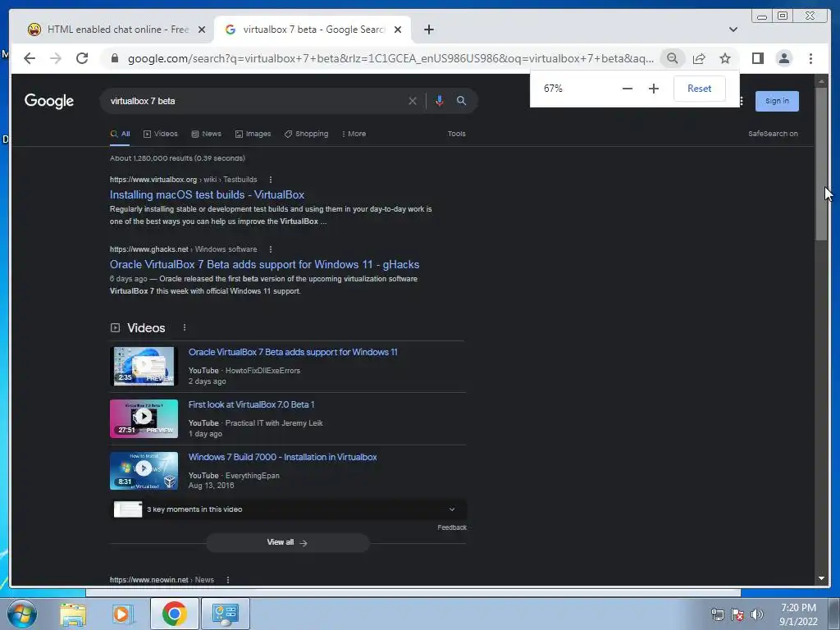Switch to the Videos search tab
This screenshot has height=630, width=840.
pos(160,134)
